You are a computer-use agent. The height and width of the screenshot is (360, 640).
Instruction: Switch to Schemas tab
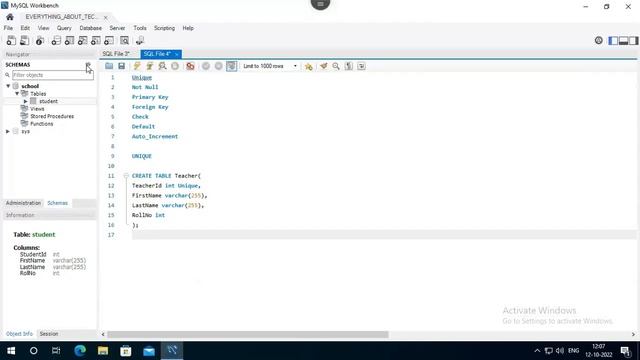tap(58, 203)
